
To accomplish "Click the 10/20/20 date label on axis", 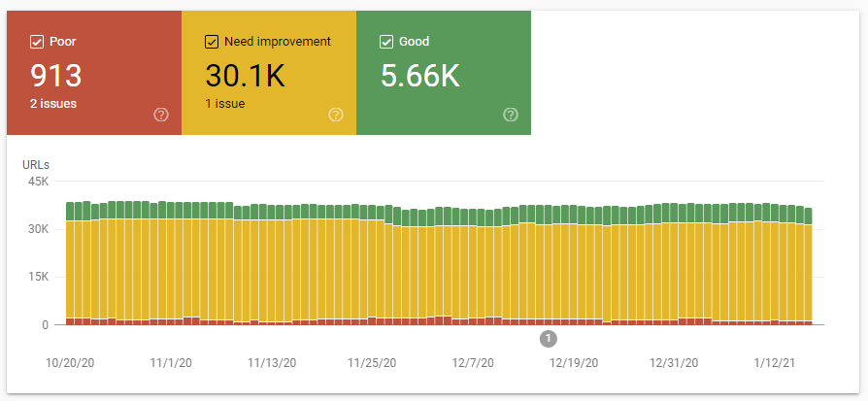I will (70, 363).
